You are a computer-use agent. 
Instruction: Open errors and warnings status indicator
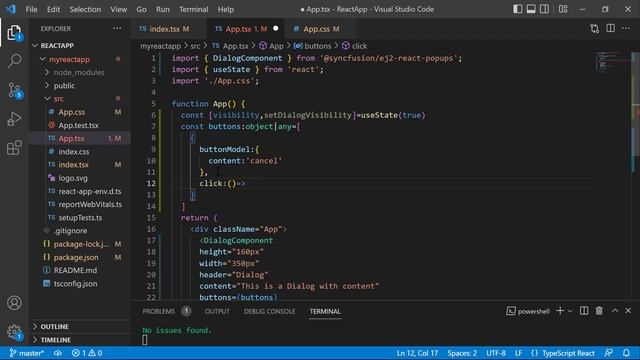[x=87, y=353]
